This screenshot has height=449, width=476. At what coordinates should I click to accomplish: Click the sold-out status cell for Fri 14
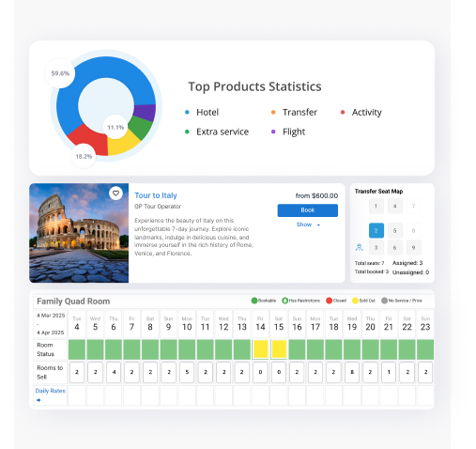point(260,349)
